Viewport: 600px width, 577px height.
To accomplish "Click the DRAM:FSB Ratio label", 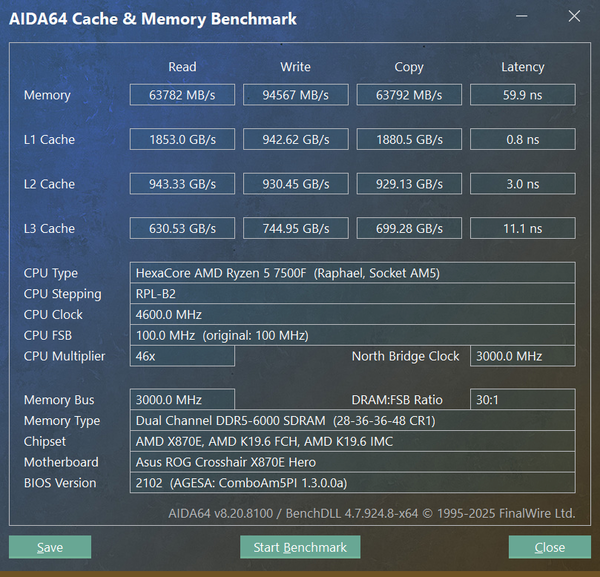I will pyautogui.click(x=397, y=400).
